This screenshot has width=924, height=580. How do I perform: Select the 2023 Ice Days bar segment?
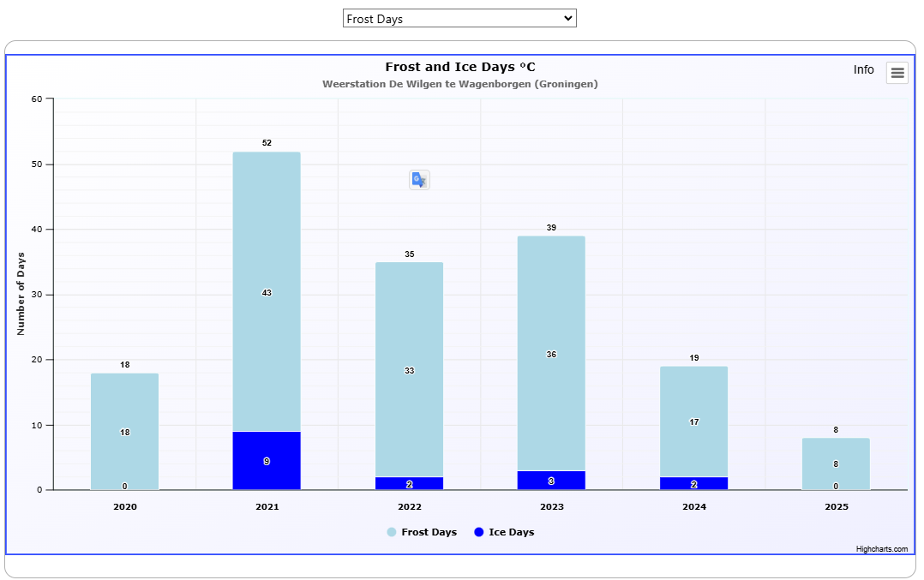[551, 481]
